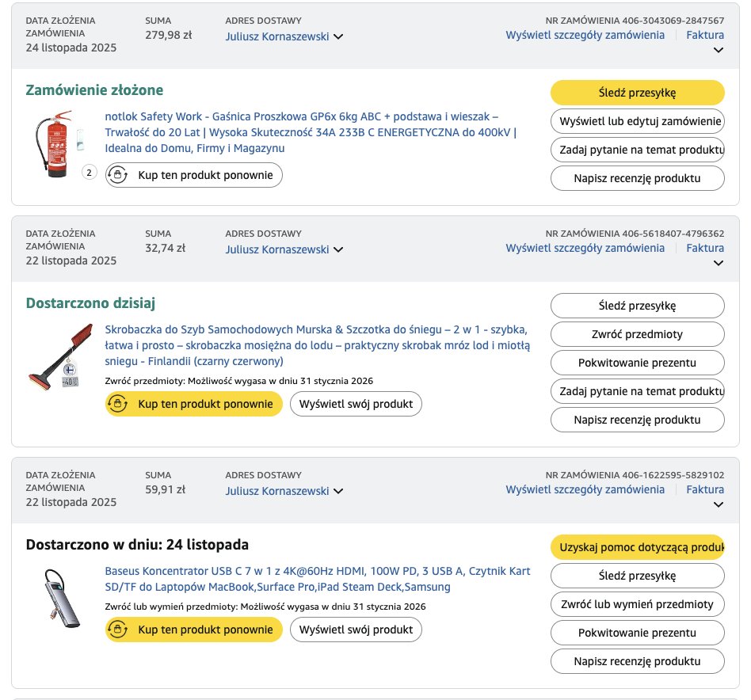Image resolution: width=751 pixels, height=700 pixels.
Task: Click the rebuy basket icon on extinguisher button
Action: [x=117, y=175]
